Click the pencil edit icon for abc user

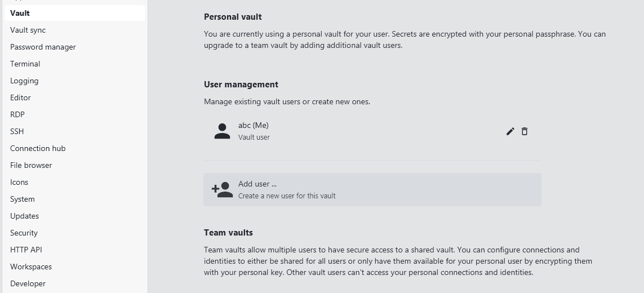click(510, 131)
